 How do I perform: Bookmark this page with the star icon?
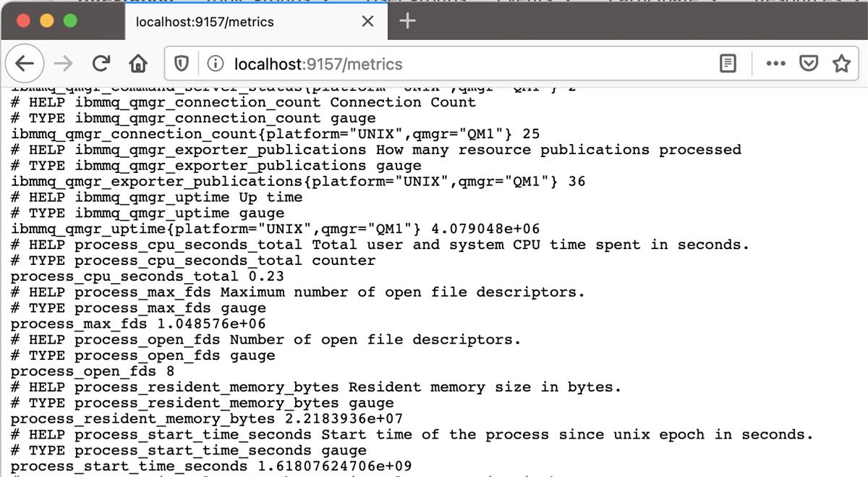tap(841, 64)
